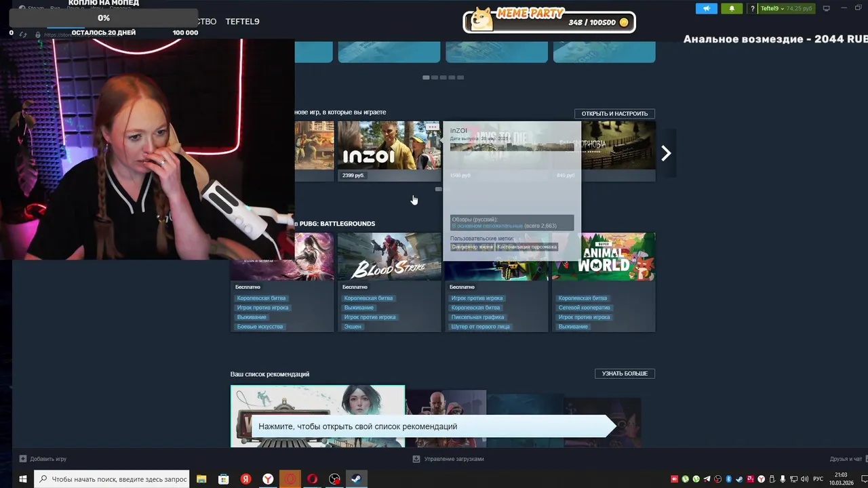Focus the Windows taskbar search box
The width and height of the screenshot is (868, 488).
coord(112,479)
